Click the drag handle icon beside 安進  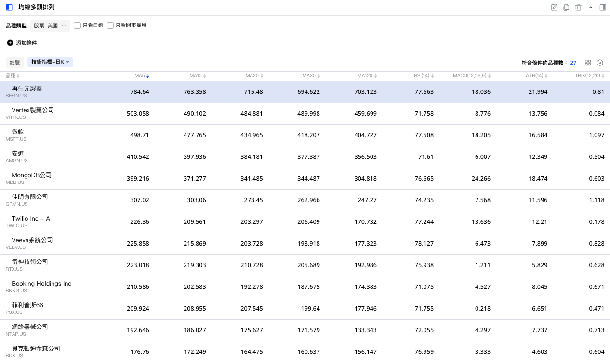(x=8, y=153)
